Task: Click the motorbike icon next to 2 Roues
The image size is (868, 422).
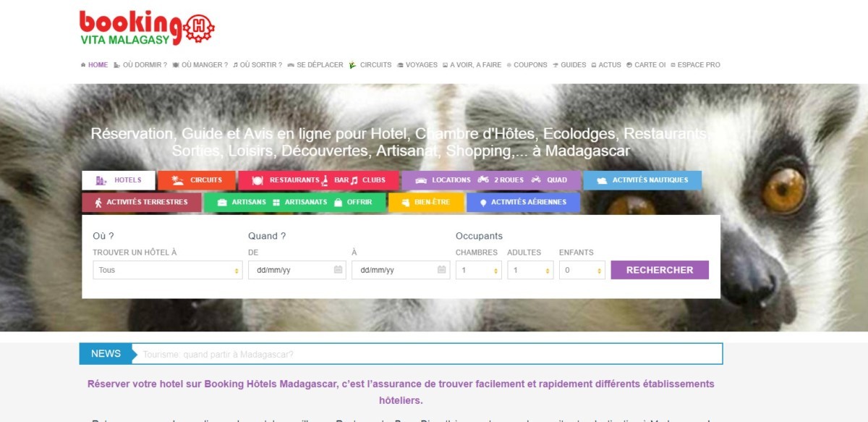Action: point(483,180)
